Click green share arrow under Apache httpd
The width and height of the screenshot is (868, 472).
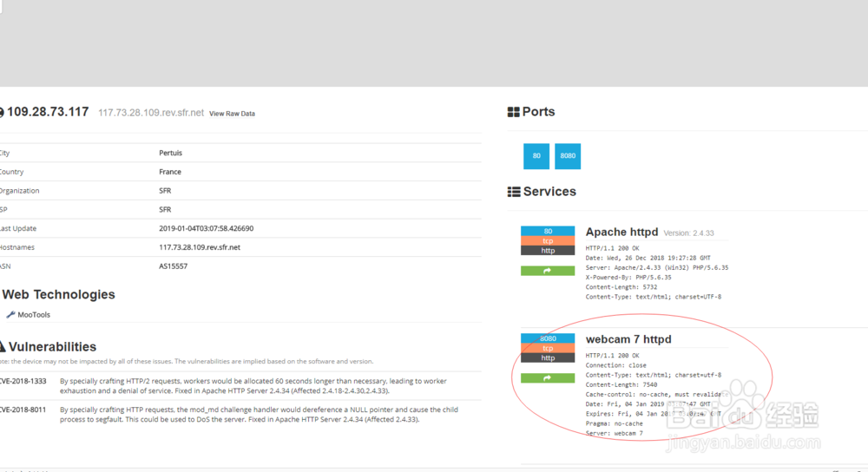coord(548,271)
